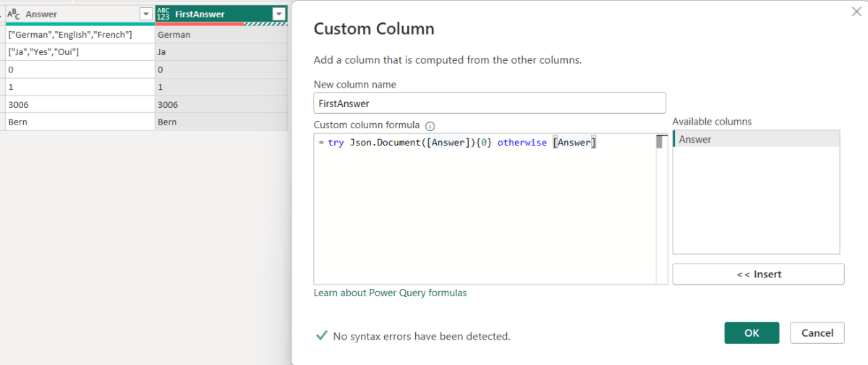The height and width of the screenshot is (365, 868).
Task: Click the 'otherwise' keyword in the formula
Action: pos(522,143)
